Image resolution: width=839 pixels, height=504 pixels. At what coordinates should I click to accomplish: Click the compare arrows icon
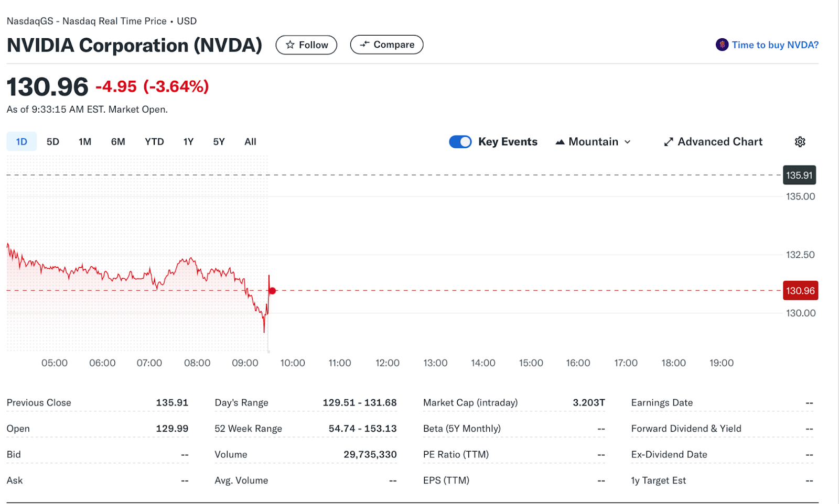pyautogui.click(x=364, y=45)
